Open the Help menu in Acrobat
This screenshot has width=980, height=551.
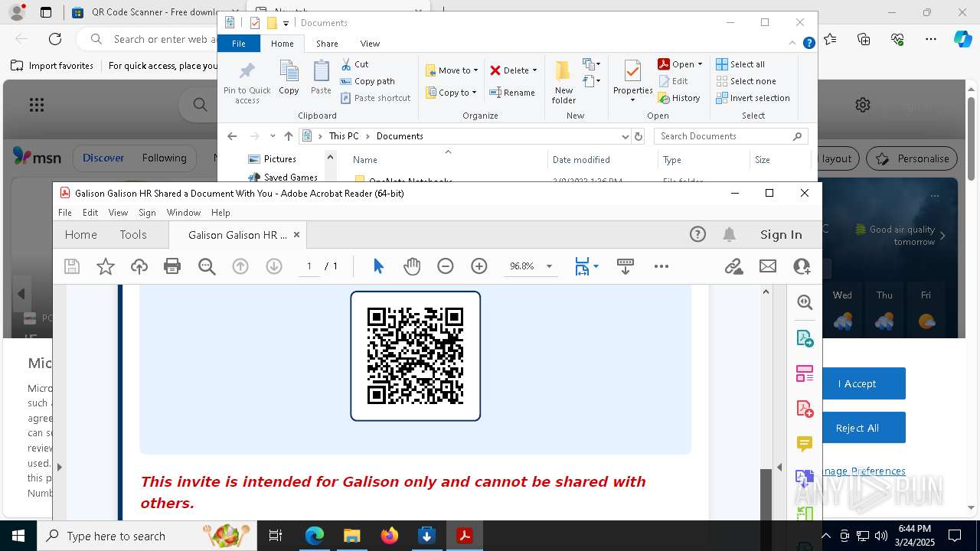pos(220,213)
